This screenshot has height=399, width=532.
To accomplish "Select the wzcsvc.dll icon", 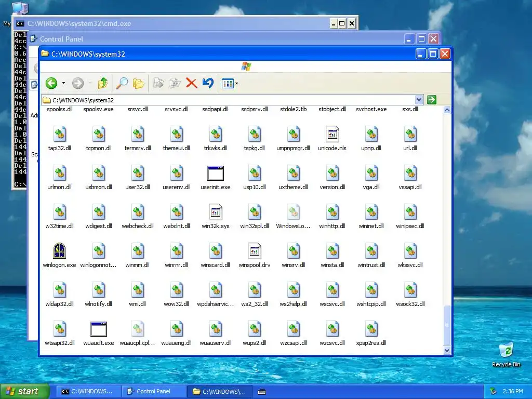I will coord(332,329).
